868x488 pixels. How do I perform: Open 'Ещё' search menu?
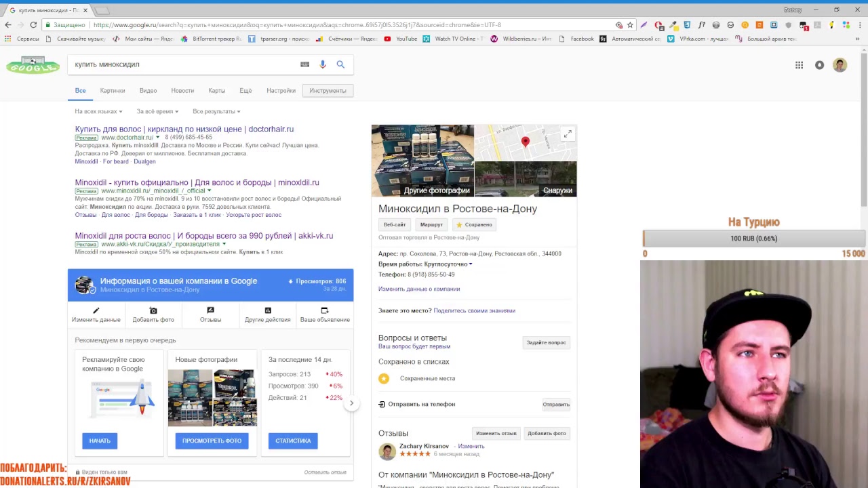[245, 90]
